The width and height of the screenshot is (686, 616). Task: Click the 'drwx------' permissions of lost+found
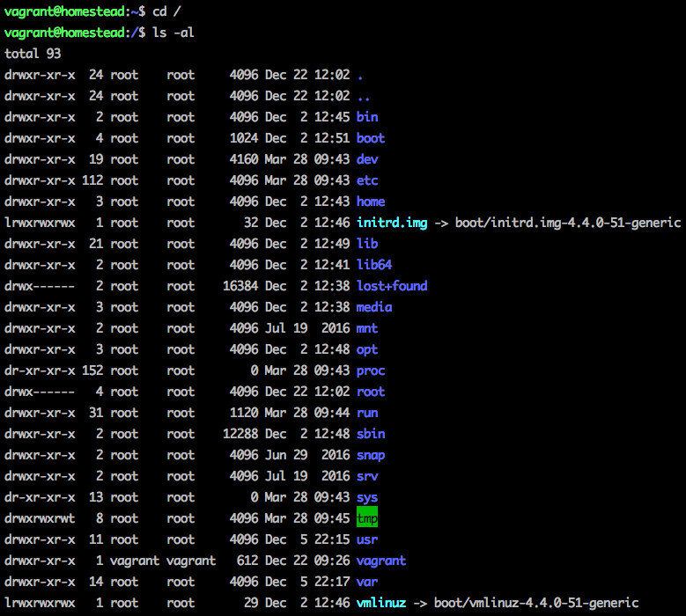point(40,286)
